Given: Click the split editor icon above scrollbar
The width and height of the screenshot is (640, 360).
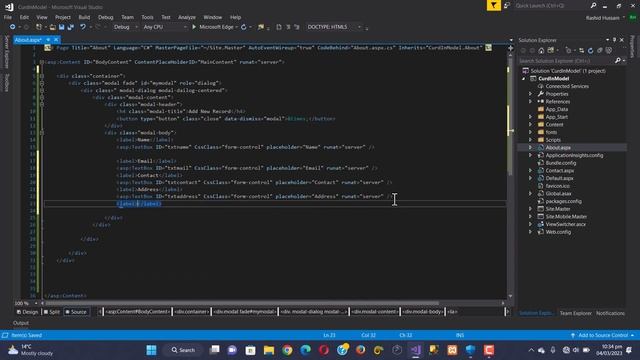Looking at the screenshot, I should [x=511, y=48].
